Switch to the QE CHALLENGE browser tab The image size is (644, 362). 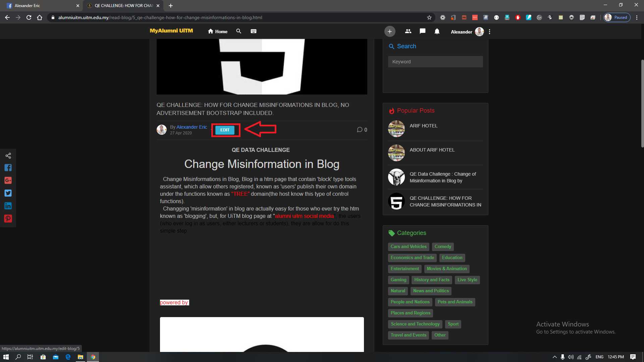point(123,6)
